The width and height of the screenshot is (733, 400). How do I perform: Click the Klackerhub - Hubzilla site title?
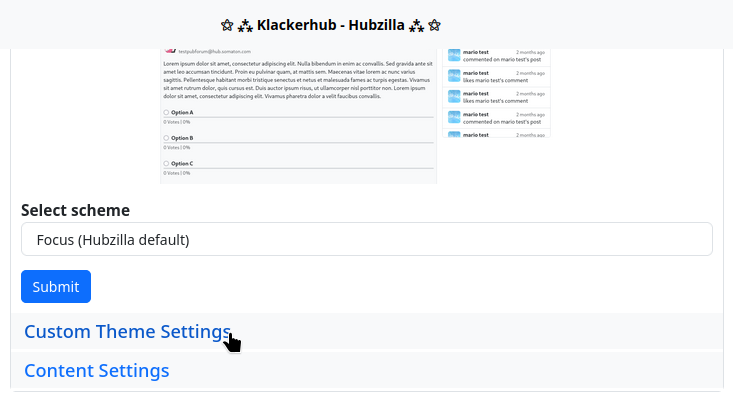pos(331,24)
